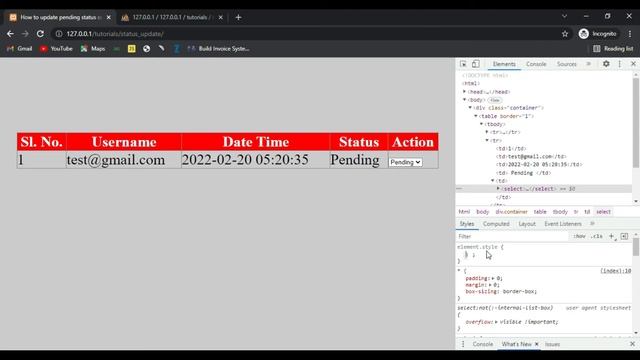Expand padding shorthand property arrow
Screen dimensions: 640x360
click(493, 278)
